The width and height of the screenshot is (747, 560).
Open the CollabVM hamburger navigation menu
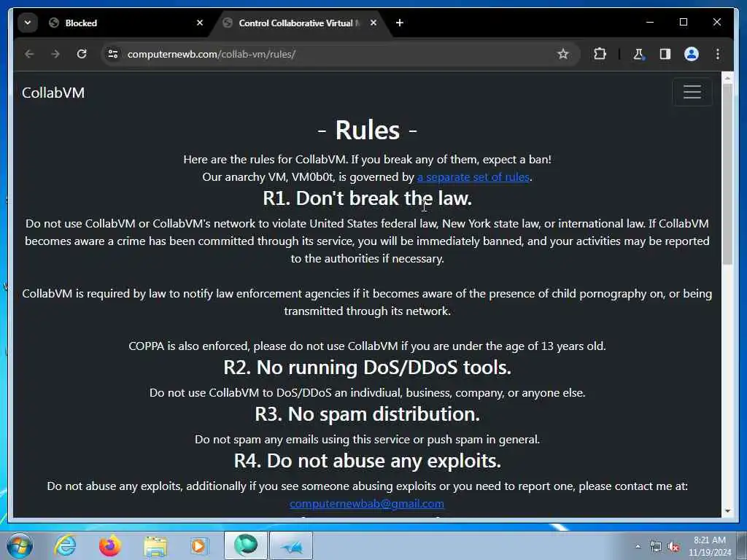pyautogui.click(x=692, y=92)
